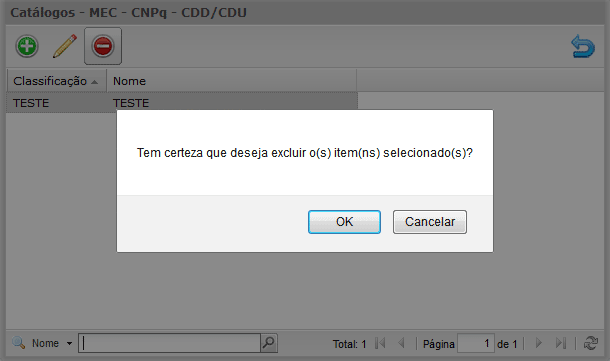The width and height of the screenshot is (610, 361).
Task: Go to next page arrow
Action: [539, 343]
